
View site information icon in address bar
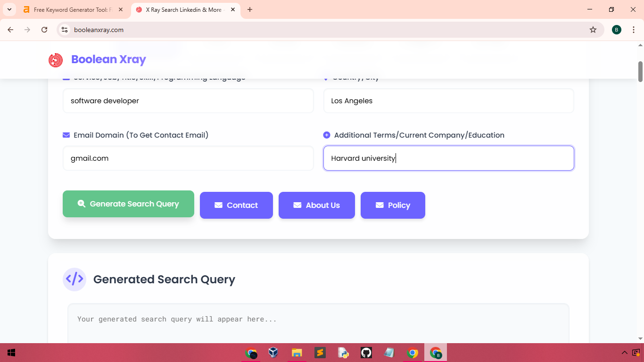pyautogui.click(x=65, y=30)
